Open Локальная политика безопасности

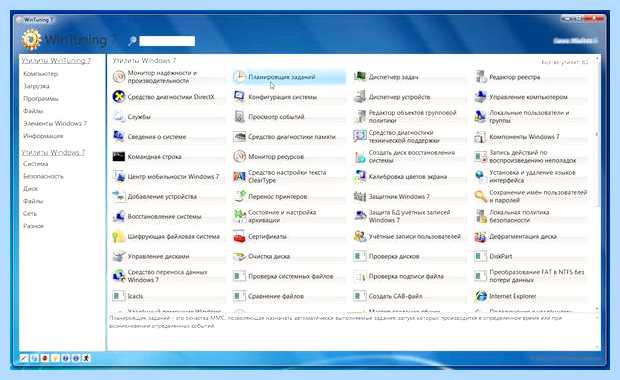click(x=530, y=216)
